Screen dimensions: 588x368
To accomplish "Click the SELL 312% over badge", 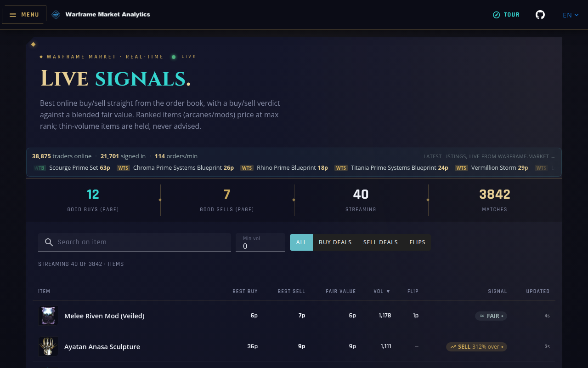I will (x=476, y=346).
